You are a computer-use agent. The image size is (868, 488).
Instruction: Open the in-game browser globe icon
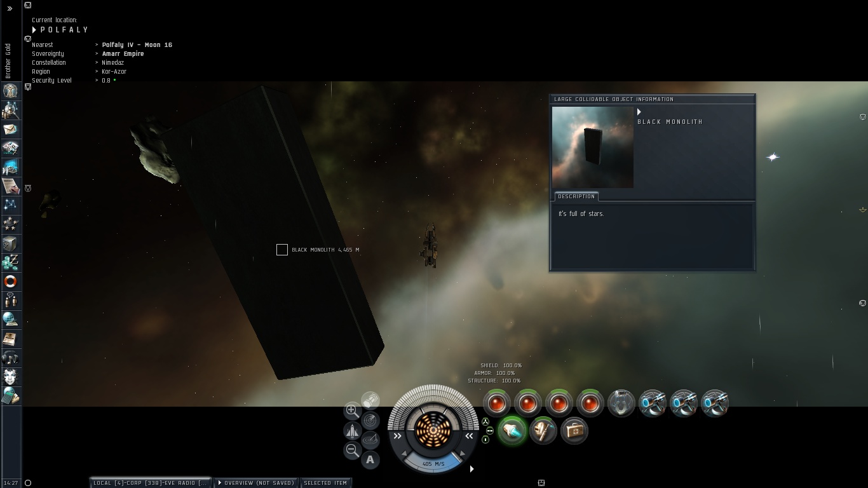(x=10, y=320)
